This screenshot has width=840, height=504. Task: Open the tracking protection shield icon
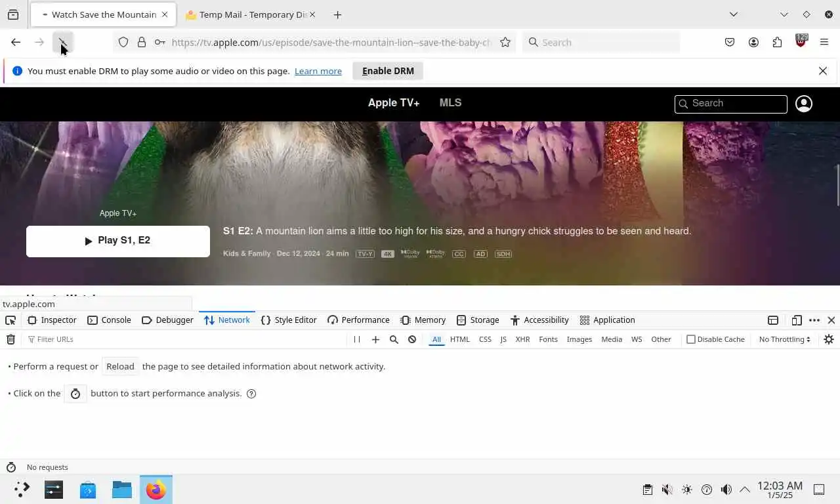(x=123, y=42)
